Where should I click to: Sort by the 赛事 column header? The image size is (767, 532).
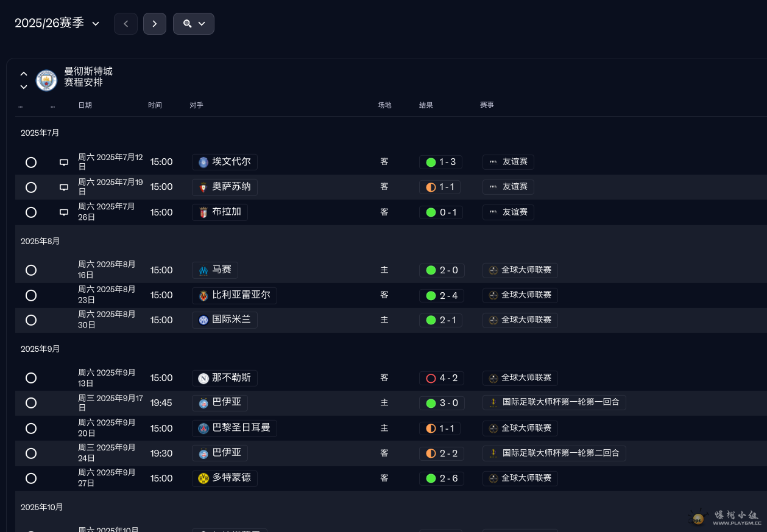tap(487, 105)
